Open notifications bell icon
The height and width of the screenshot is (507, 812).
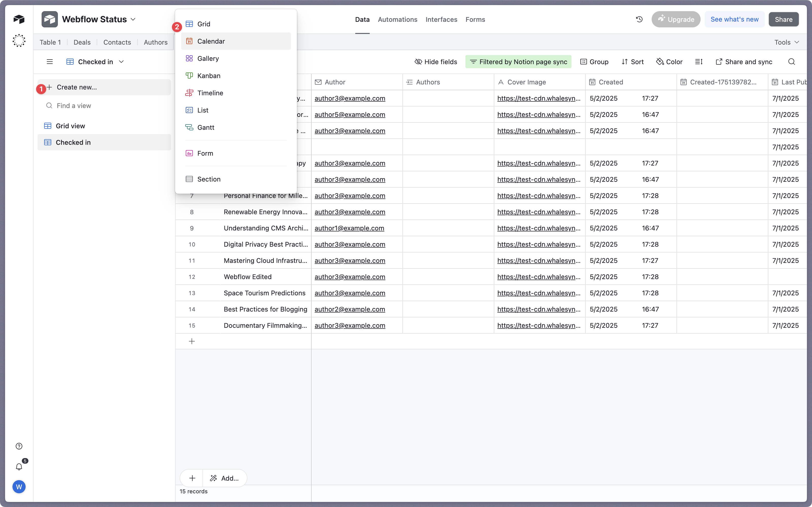point(19,467)
